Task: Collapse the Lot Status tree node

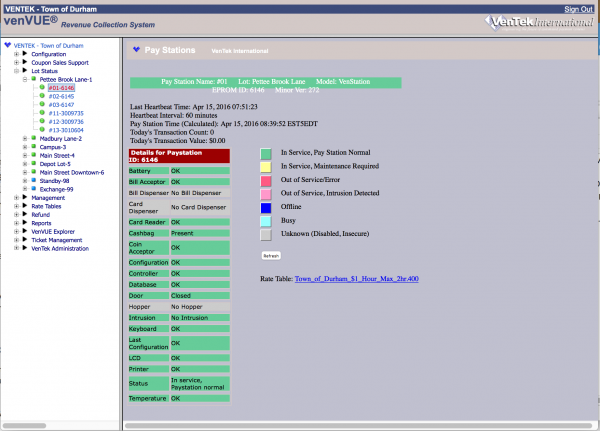Action: 16,71
